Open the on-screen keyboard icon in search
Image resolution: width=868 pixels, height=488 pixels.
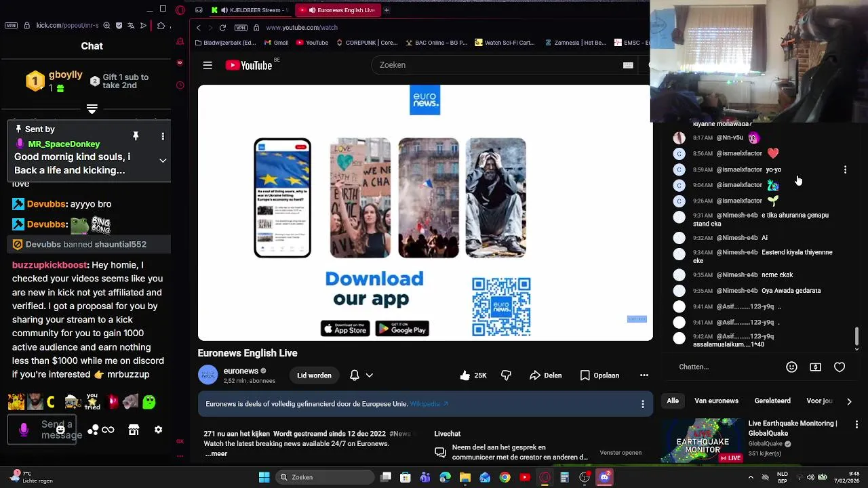pos(628,65)
